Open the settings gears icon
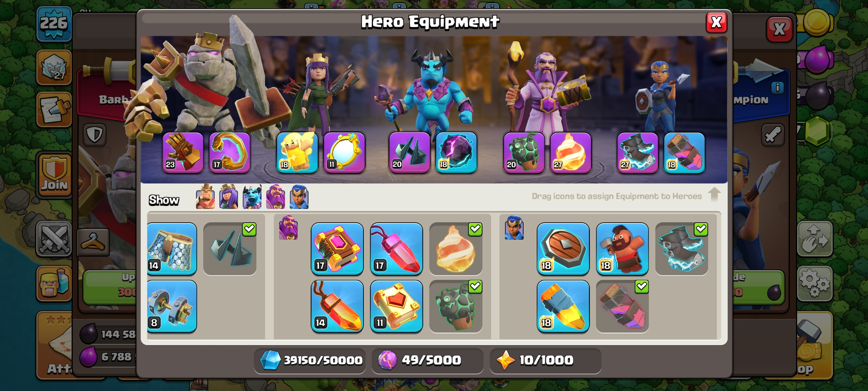 (815, 283)
